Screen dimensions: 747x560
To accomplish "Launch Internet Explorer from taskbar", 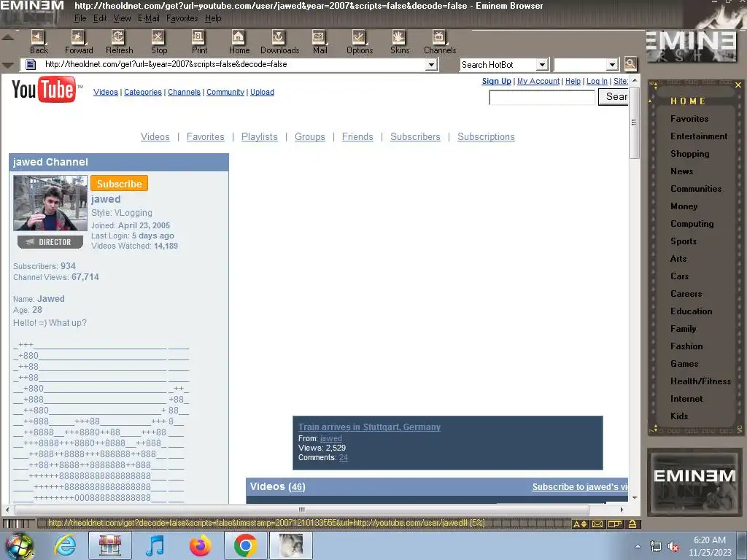I will [x=65, y=545].
